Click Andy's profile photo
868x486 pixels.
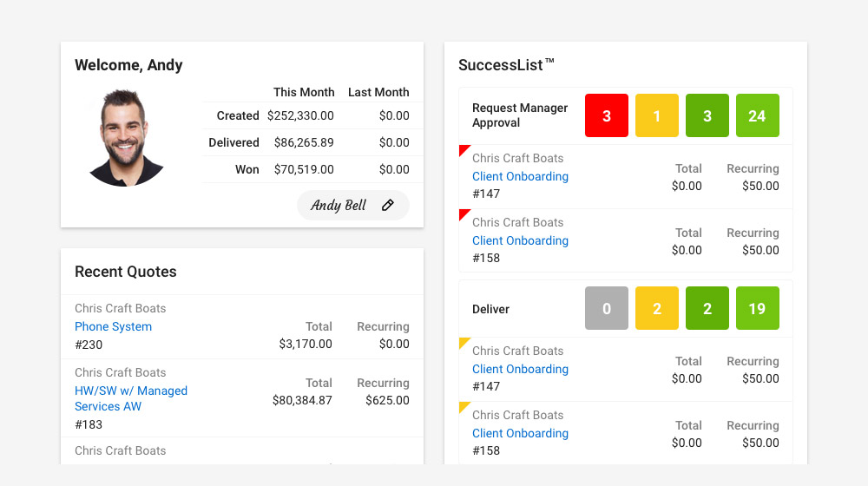(x=128, y=137)
